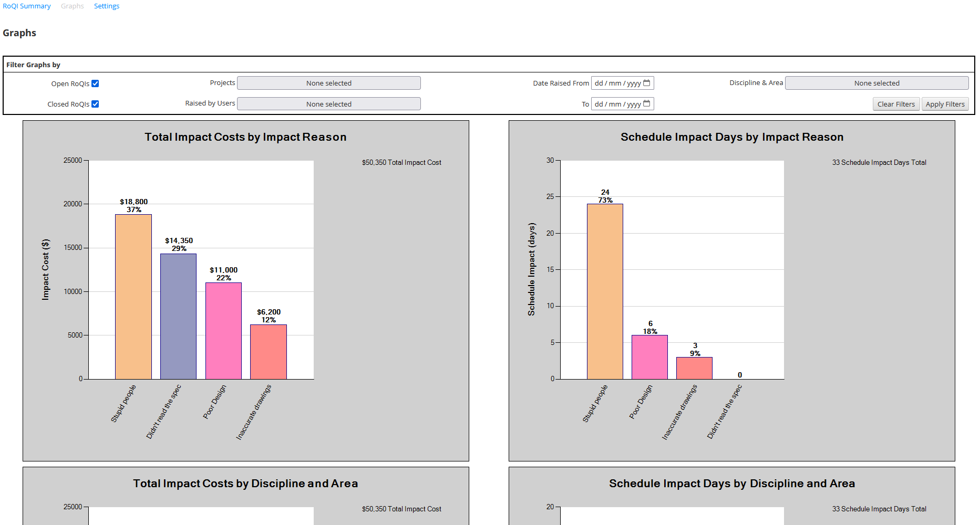Open the calendar picker for Date Raised From
The height and width of the screenshot is (525, 980).
[x=647, y=83]
